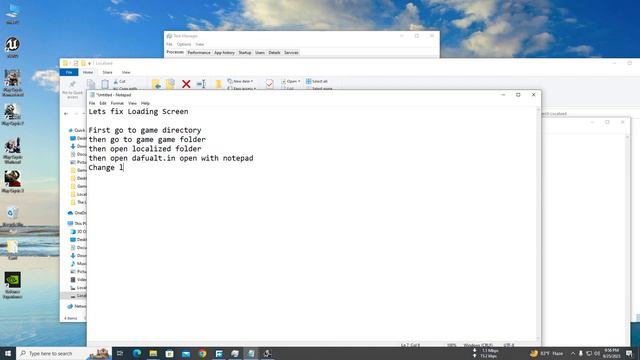Select Quick access in Explorer sidebar
The height and width of the screenshot is (360, 640).
click(77, 130)
